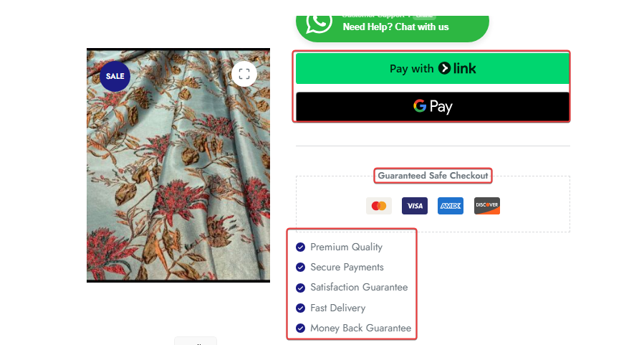Image resolution: width=644 pixels, height=345 pixels.
Task: Click checkmark beside Fast Delivery
Action: click(x=301, y=308)
